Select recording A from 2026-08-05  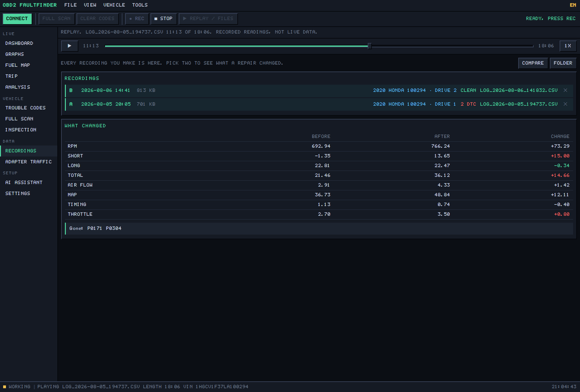pyautogui.click(x=319, y=104)
